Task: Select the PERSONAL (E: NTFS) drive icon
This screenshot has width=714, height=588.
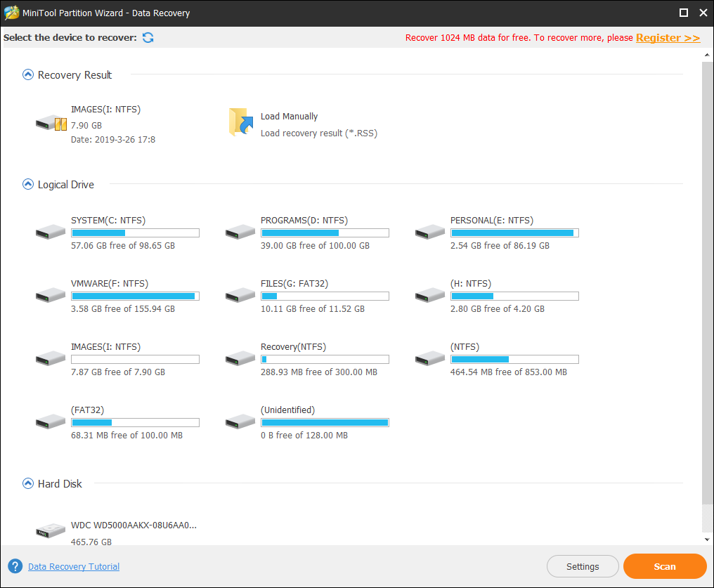Action: 430,232
